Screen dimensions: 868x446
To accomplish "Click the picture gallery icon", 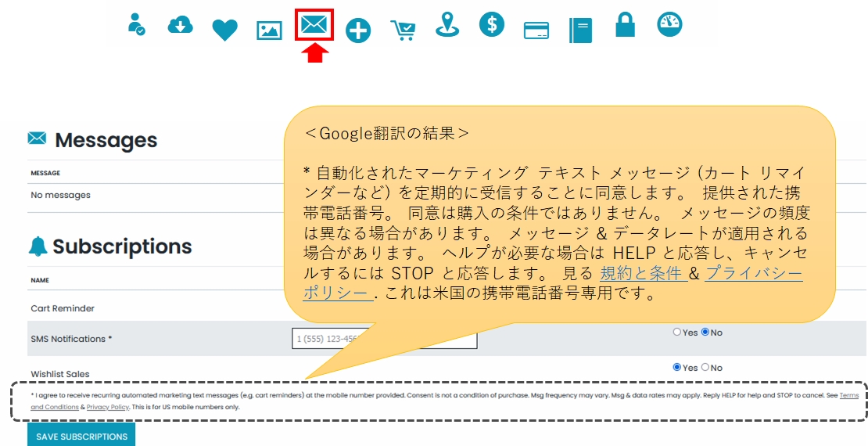I will [x=269, y=31].
